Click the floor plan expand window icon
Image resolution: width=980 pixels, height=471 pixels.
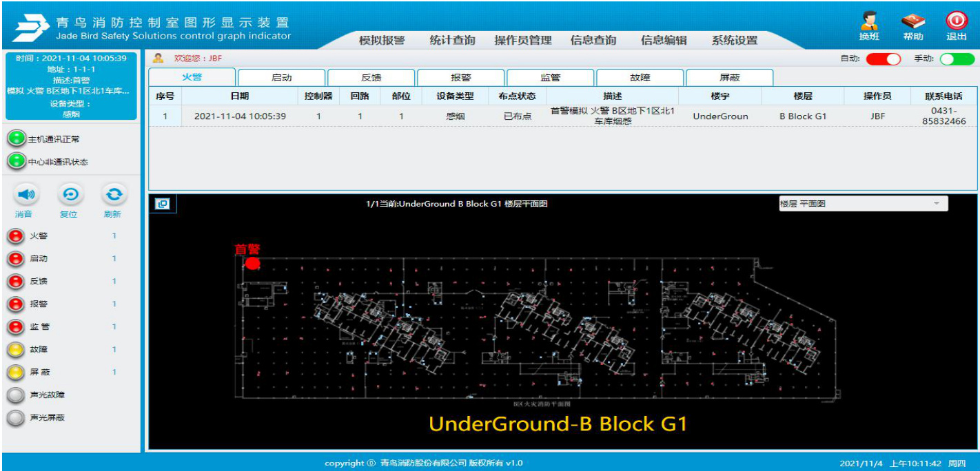[163, 204]
